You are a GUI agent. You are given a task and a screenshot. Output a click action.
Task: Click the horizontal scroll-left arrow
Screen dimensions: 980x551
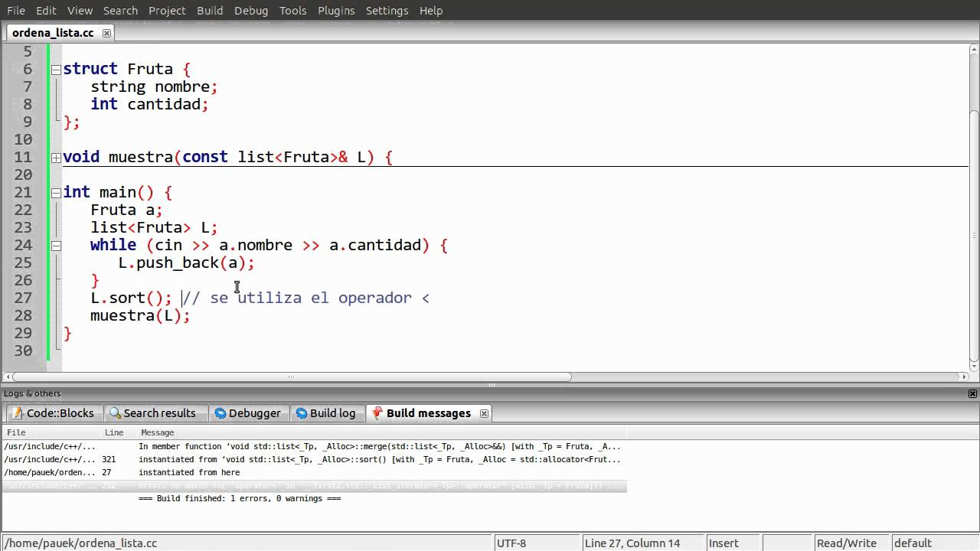click(8, 377)
